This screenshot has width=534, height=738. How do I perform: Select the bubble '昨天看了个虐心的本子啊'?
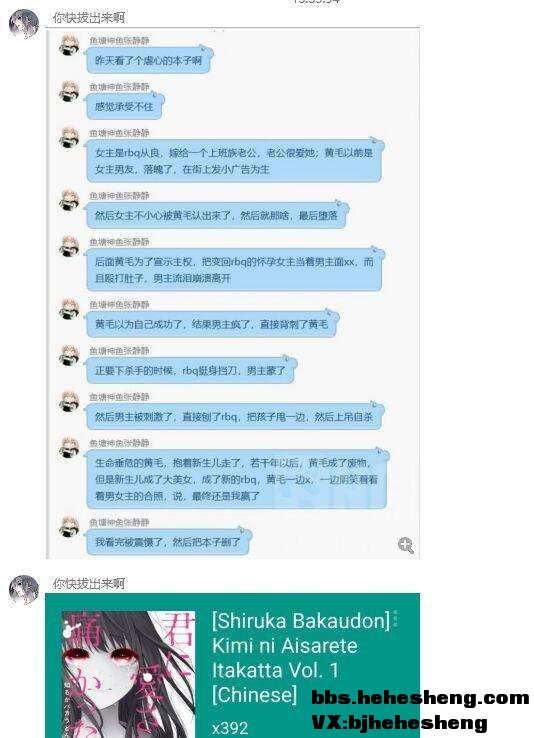point(148,60)
